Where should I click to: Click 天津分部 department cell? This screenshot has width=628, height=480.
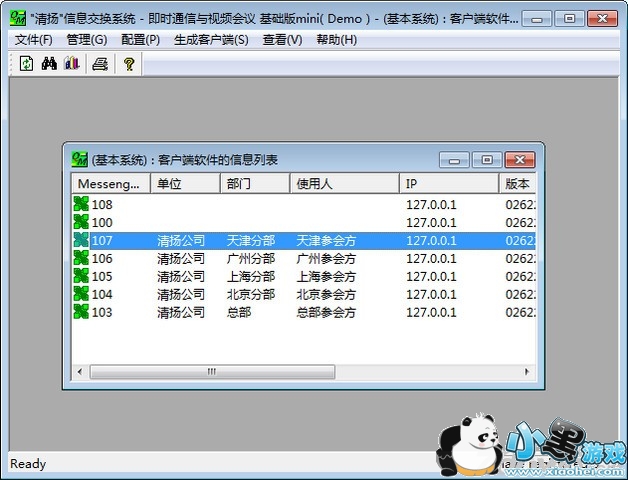point(251,240)
